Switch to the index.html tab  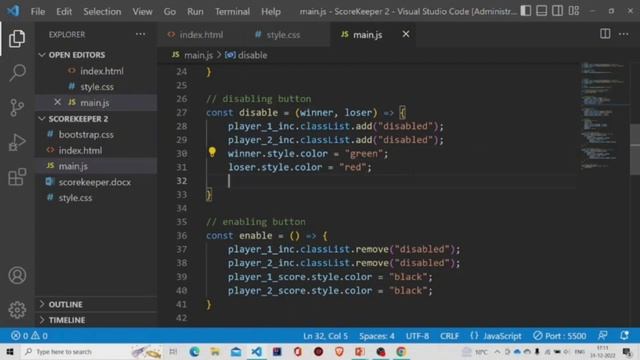click(x=196, y=35)
